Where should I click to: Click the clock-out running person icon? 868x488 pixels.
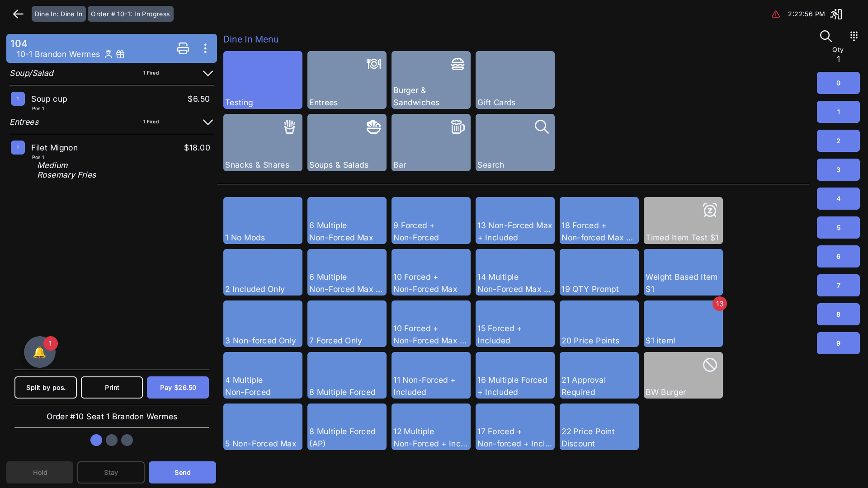click(836, 14)
